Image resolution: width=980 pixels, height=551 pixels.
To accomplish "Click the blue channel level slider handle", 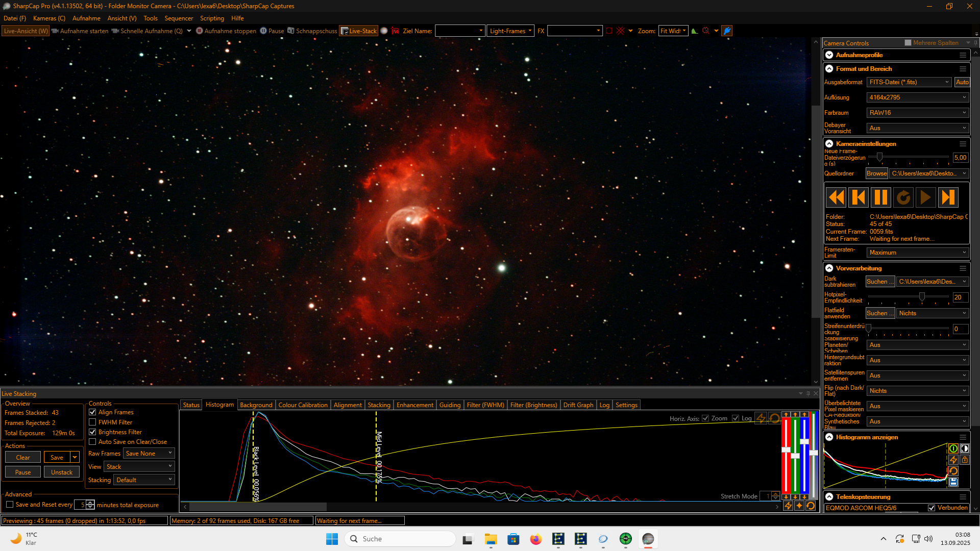I will click(804, 441).
